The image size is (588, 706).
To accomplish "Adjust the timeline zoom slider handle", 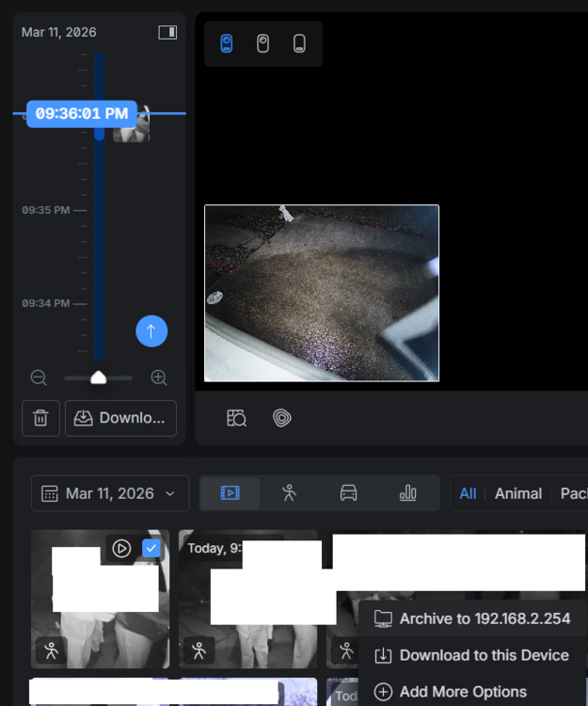I will coord(98,377).
